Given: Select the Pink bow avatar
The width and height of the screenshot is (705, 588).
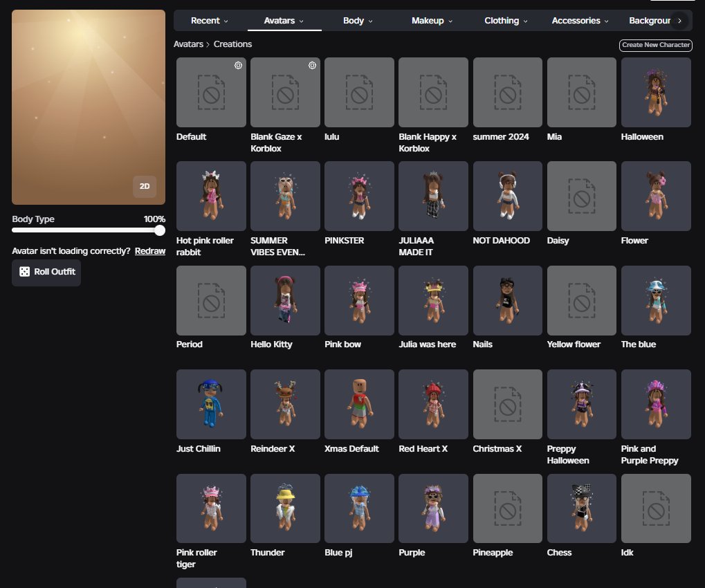Looking at the screenshot, I should pos(359,300).
